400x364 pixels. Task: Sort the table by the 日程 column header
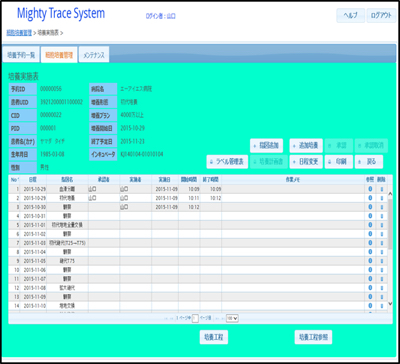pyautogui.click(x=33, y=180)
